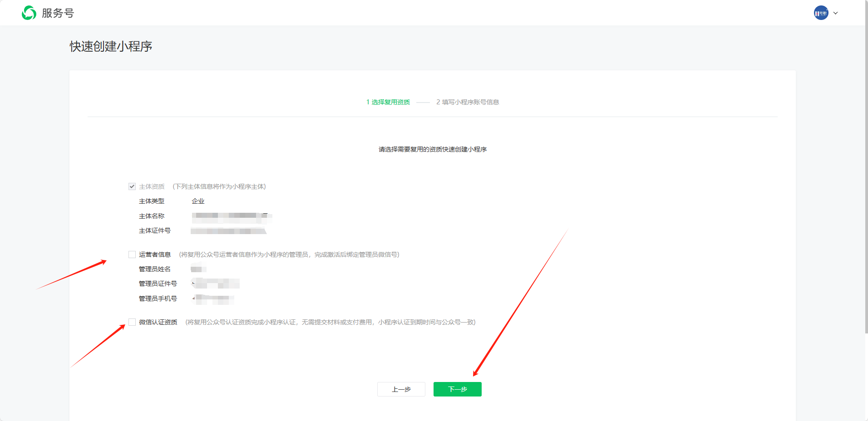Click the 快速创建小程序 page heading
868x421 pixels.
111,46
